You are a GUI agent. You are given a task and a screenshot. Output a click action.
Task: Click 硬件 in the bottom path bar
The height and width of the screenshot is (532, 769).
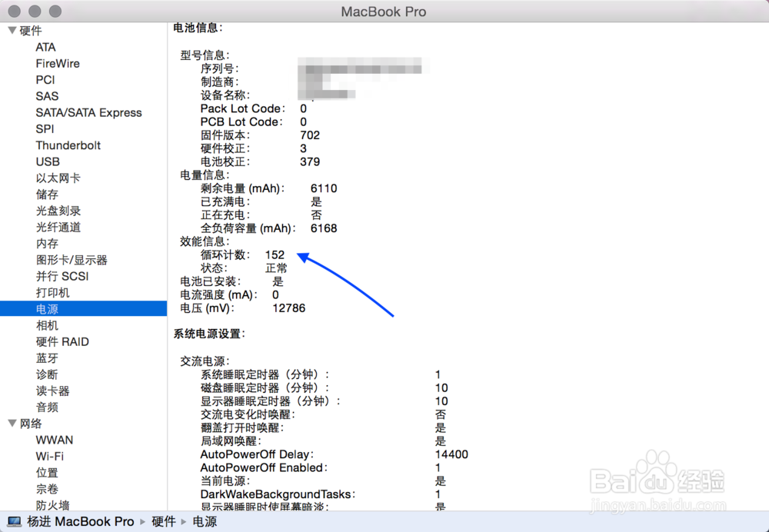(163, 521)
